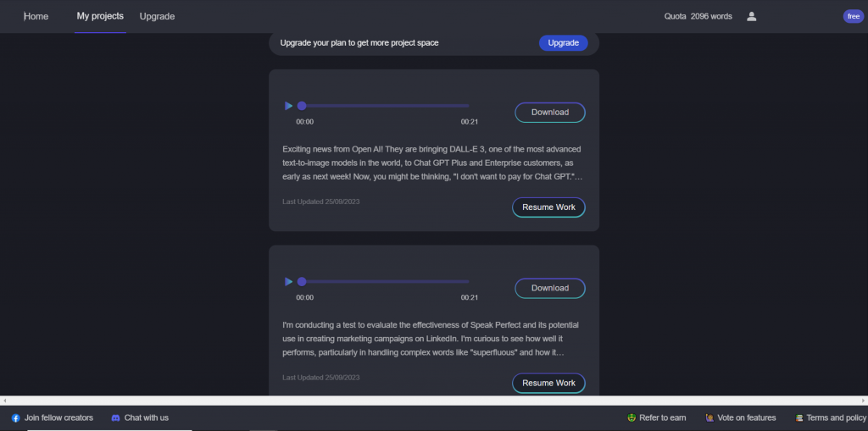Open the user account profile icon

[x=751, y=16]
